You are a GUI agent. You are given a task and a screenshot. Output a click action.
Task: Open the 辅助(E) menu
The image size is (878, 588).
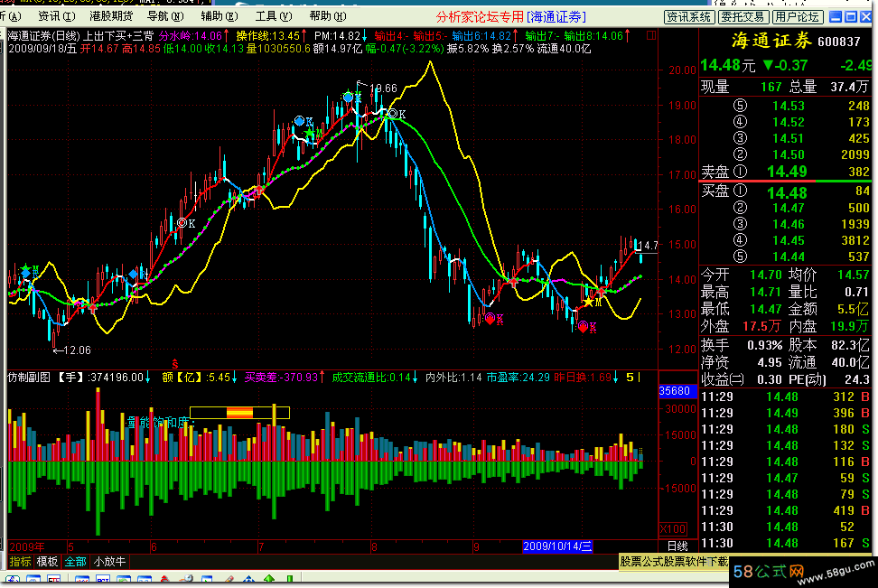point(219,16)
